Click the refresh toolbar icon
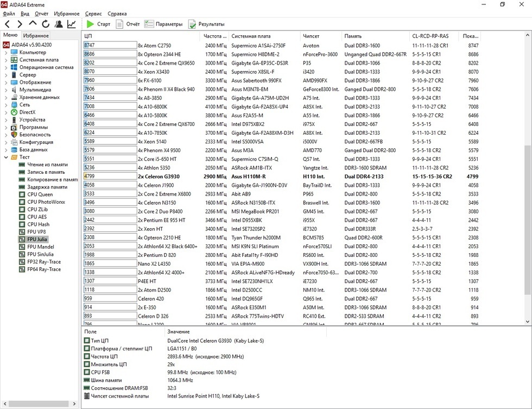The width and height of the screenshot is (532, 409). tap(46, 24)
